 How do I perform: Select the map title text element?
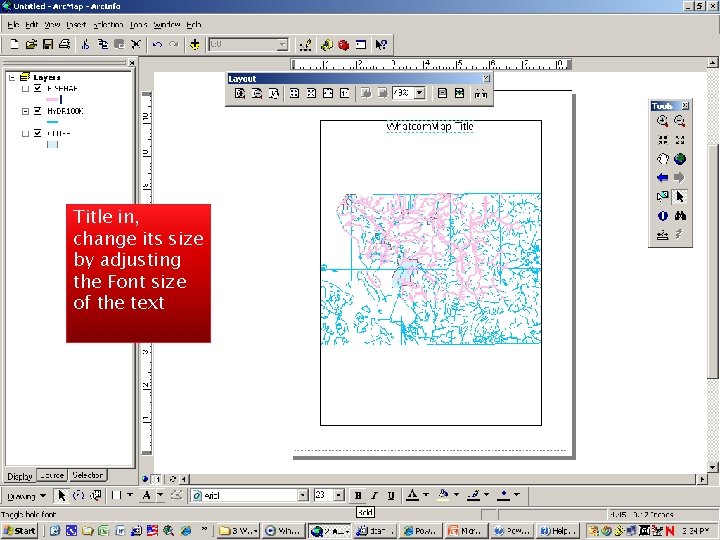click(430, 126)
